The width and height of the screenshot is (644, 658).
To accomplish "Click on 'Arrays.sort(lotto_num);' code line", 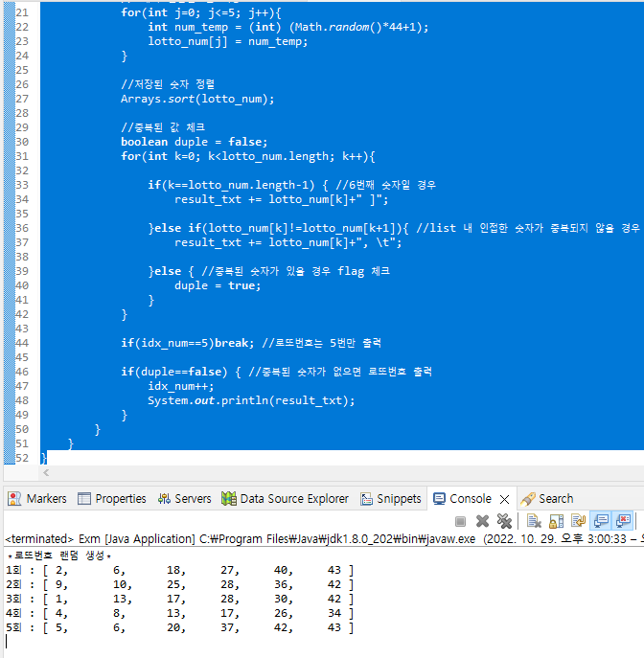I will pyautogui.click(x=197, y=99).
